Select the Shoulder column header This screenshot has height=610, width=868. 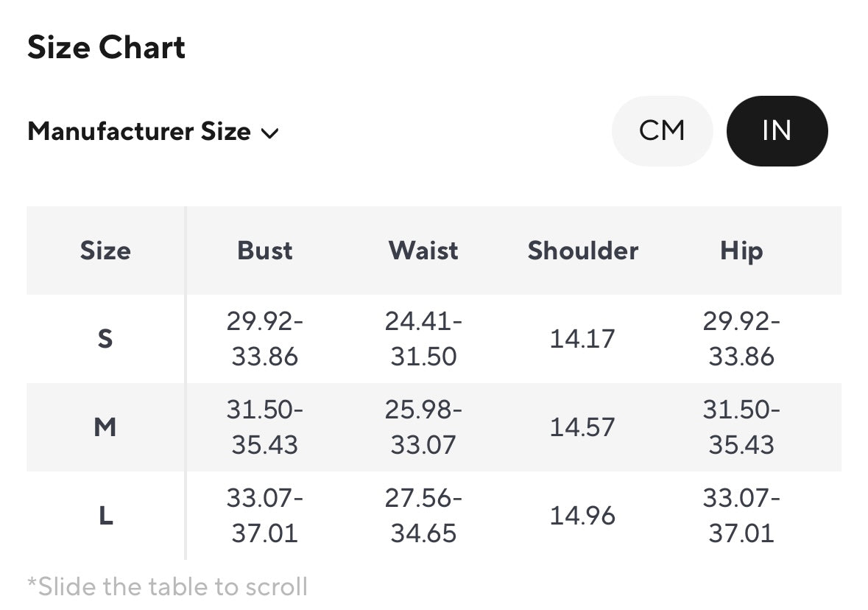(582, 250)
